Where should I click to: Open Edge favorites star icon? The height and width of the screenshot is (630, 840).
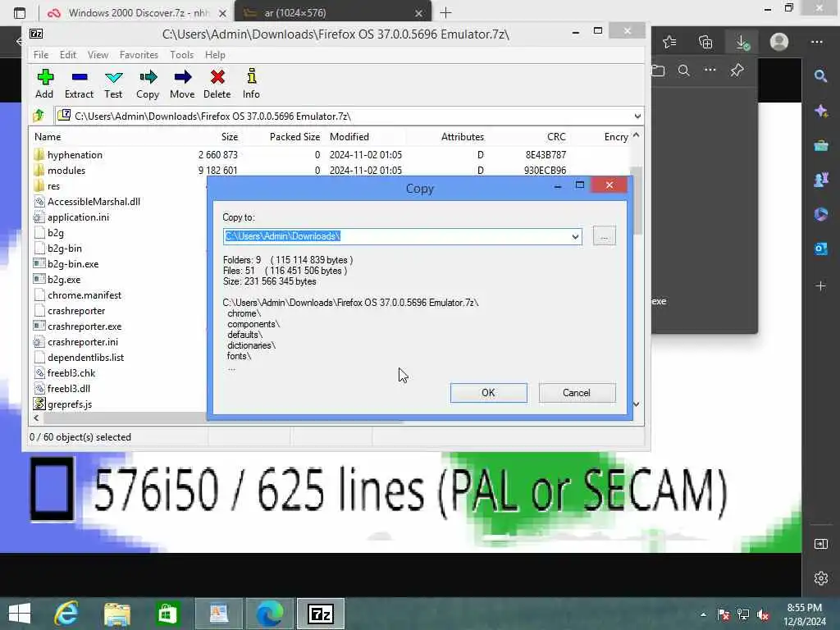[669, 42]
